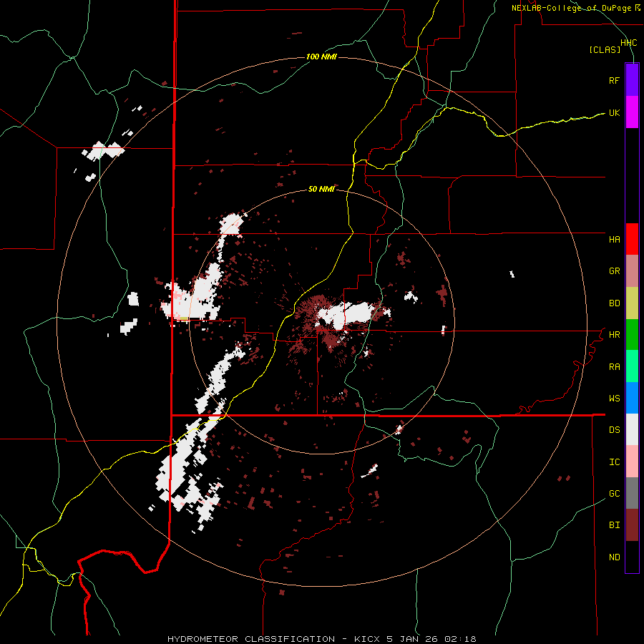644x644 pixels.
Task: Click the IC pink legend swatch
Action: coord(632,462)
